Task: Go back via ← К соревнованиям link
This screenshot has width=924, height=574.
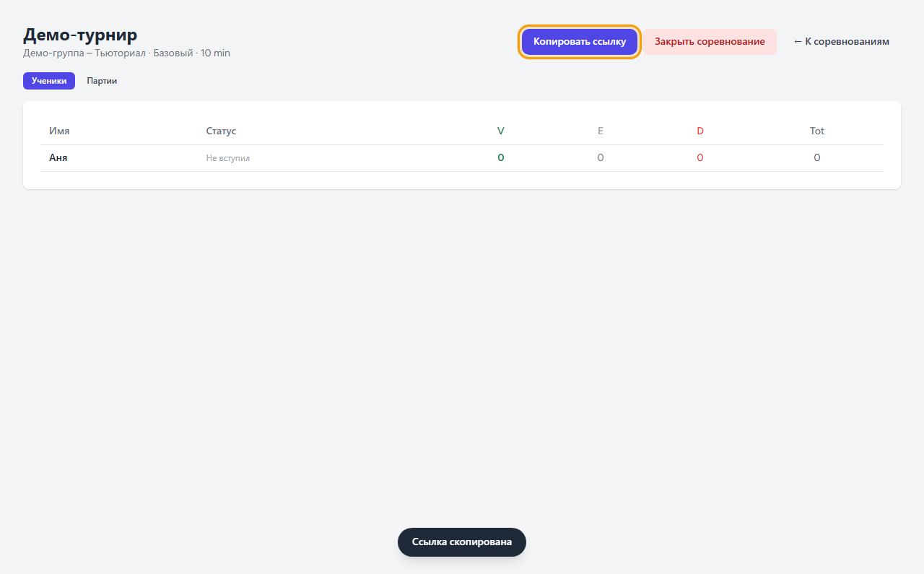Action: click(842, 42)
